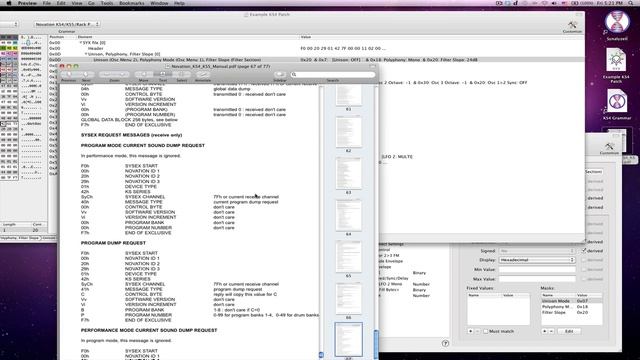Image resolution: width=640 pixels, height=360 pixels.
Task: Open the Synalyze It desktop icon
Action: (617, 22)
